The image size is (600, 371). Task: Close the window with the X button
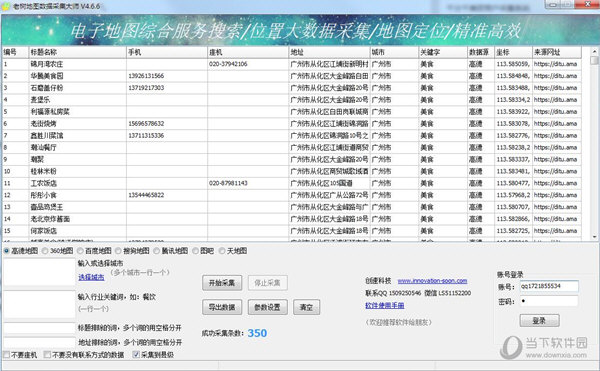[588, 4]
